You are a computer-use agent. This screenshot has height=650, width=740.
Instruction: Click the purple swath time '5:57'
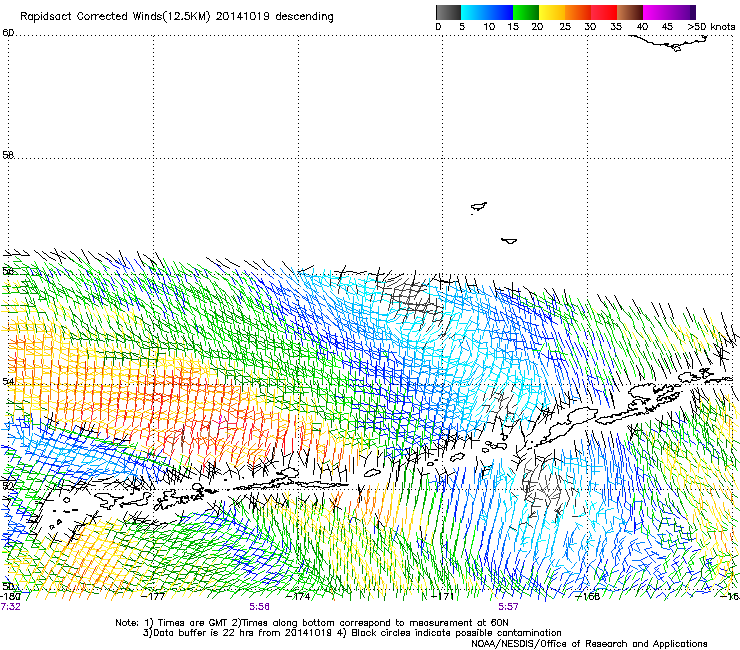pyautogui.click(x=508, y=607)
